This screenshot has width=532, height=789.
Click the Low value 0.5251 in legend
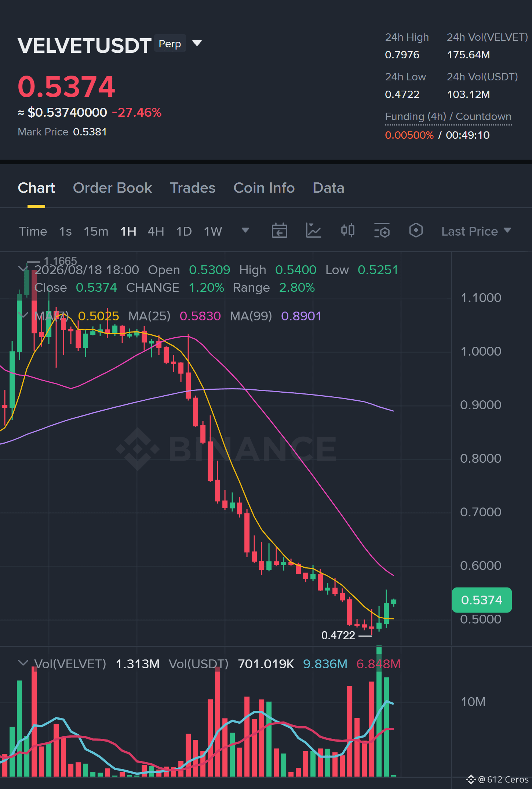tap(378, 270)
